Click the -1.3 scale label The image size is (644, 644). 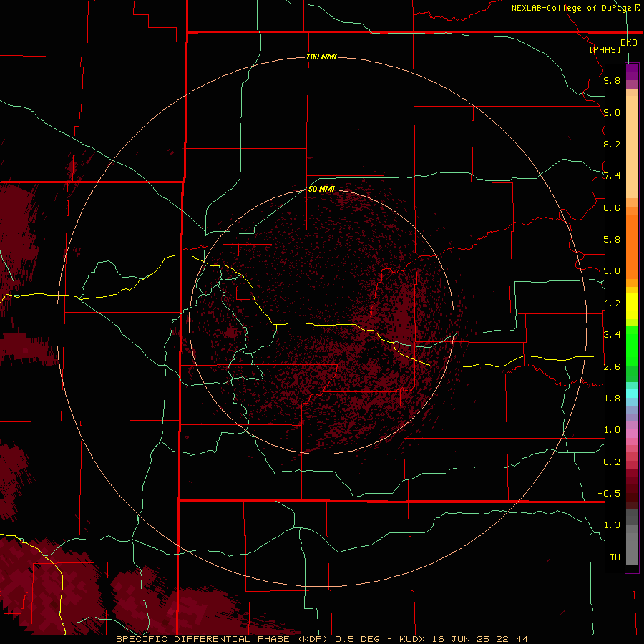click(x=609, y=525)
